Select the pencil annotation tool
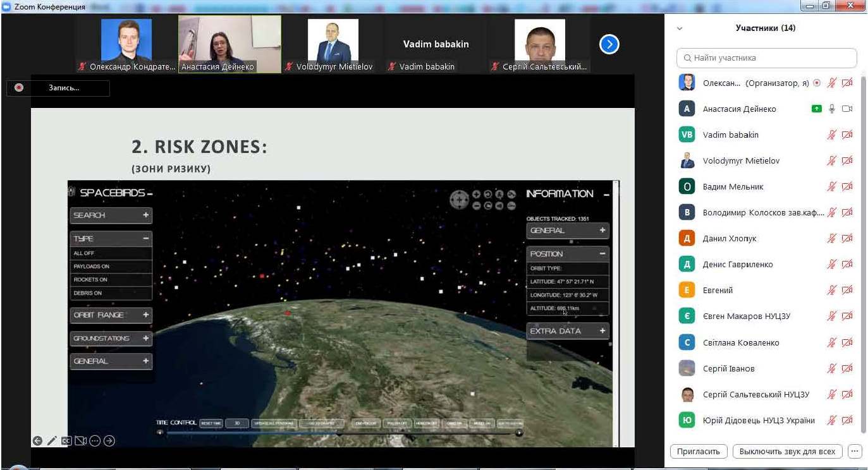This screenshot has width=868, height=470. click(52, 441)
